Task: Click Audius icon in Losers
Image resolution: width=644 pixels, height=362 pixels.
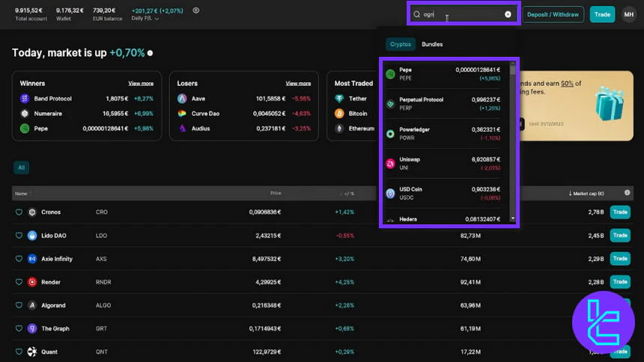Action: coord(182,129)
